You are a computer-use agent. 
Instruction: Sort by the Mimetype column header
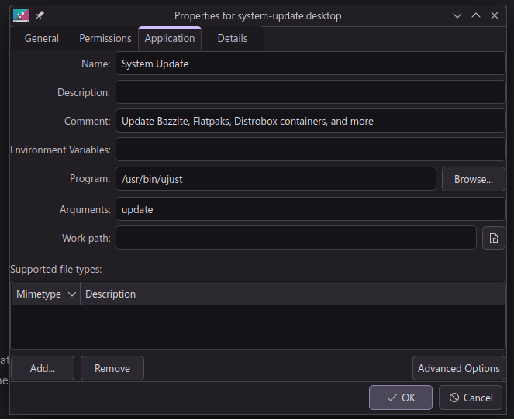click(x=46, y=294)
